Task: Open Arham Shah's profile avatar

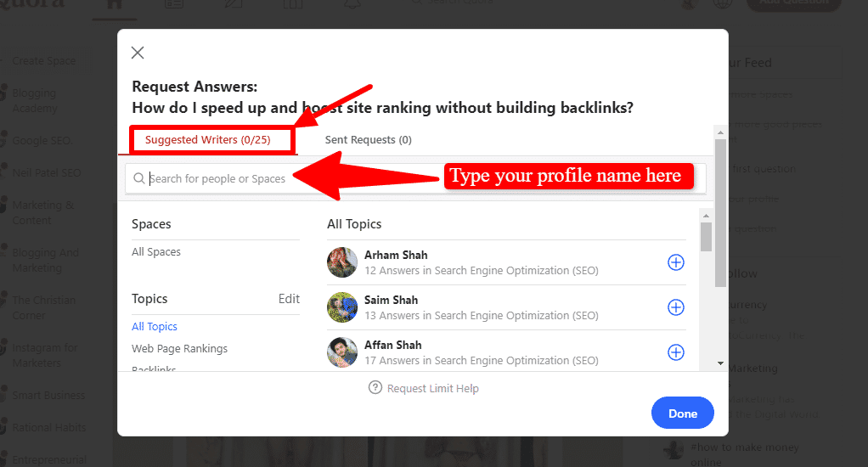Action: point(342,262)
